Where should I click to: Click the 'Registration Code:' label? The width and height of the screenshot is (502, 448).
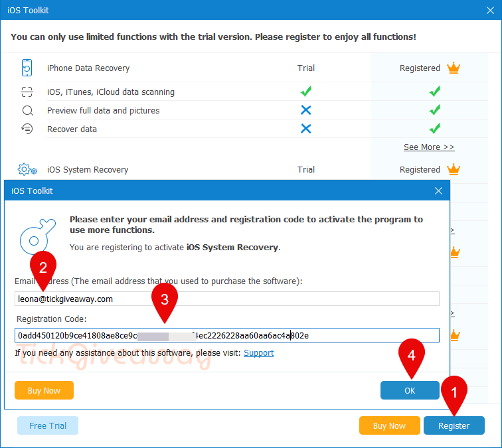(x=52, y=319)
